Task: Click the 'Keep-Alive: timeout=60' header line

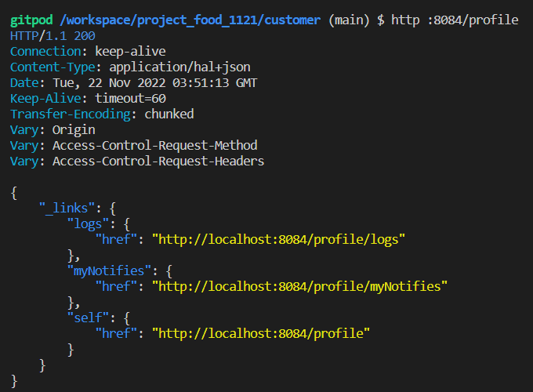Action: pos(88,98)
